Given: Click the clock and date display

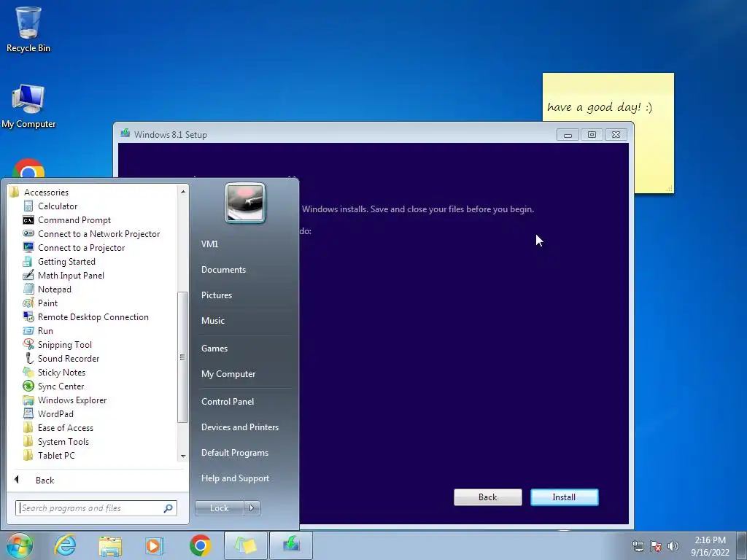Looking at the screenshot, I should [711, 546].
